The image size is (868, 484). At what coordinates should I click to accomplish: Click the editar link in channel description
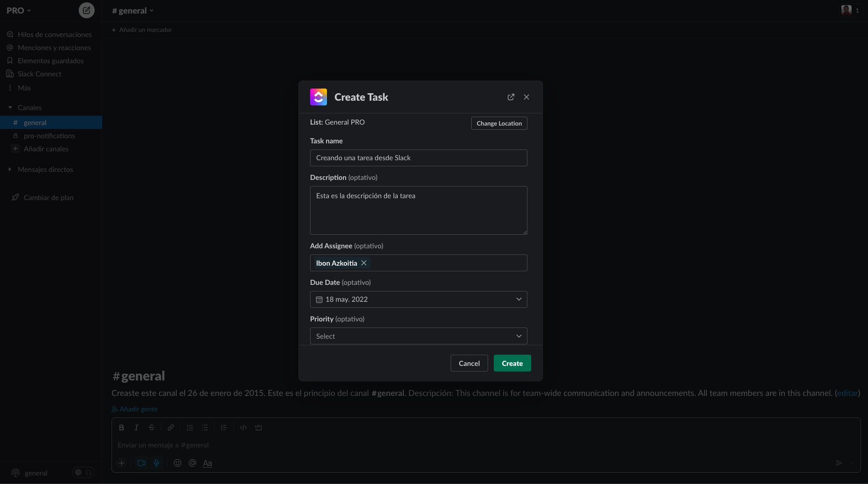847,393
